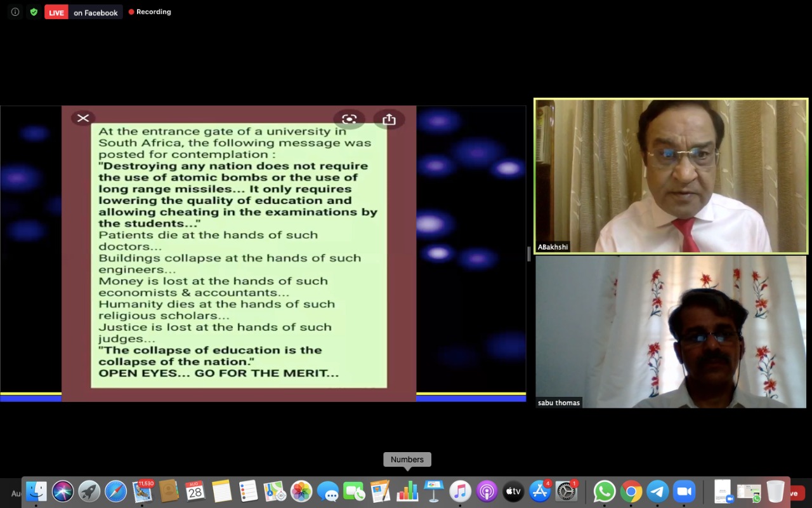812x508 pixels.
Task: Open Google Chrome in the dock
Action: (631, 491)
